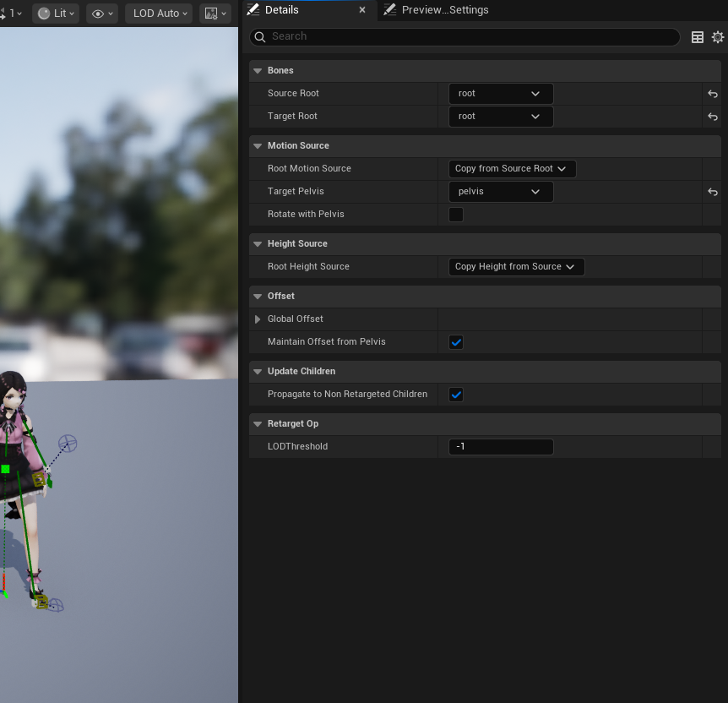
Task: Open the LOD Auto menu
Action: [x=160, y=14]
